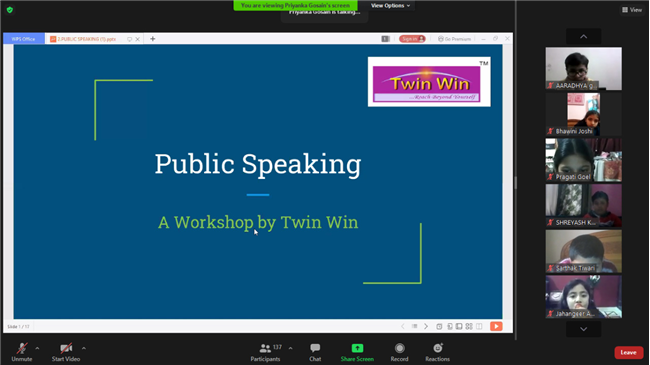Start slideshow with the orange play button

coord(496,326)
